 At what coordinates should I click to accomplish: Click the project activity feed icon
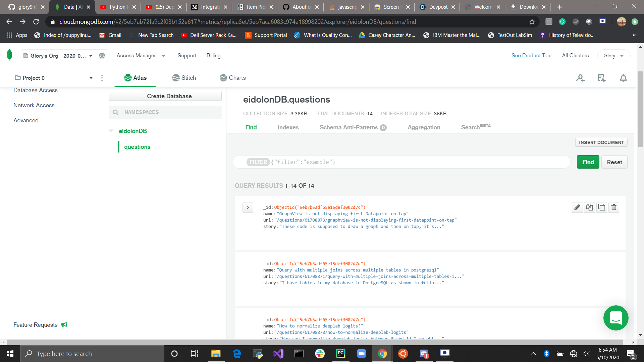[601, 78]
